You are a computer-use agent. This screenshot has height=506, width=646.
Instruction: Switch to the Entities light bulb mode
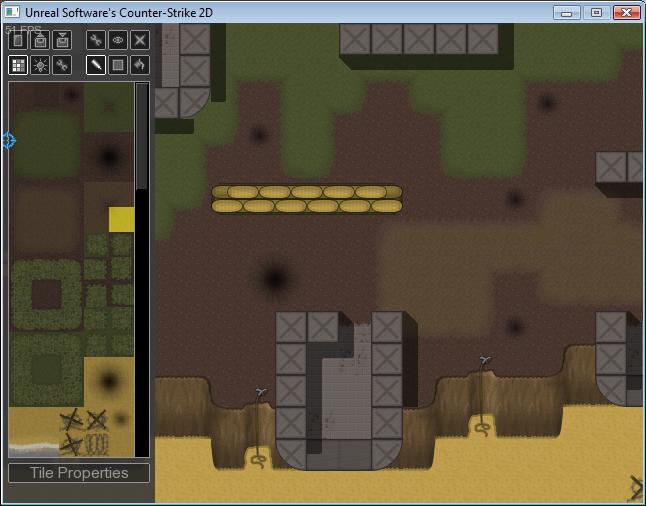coord(40,65)
